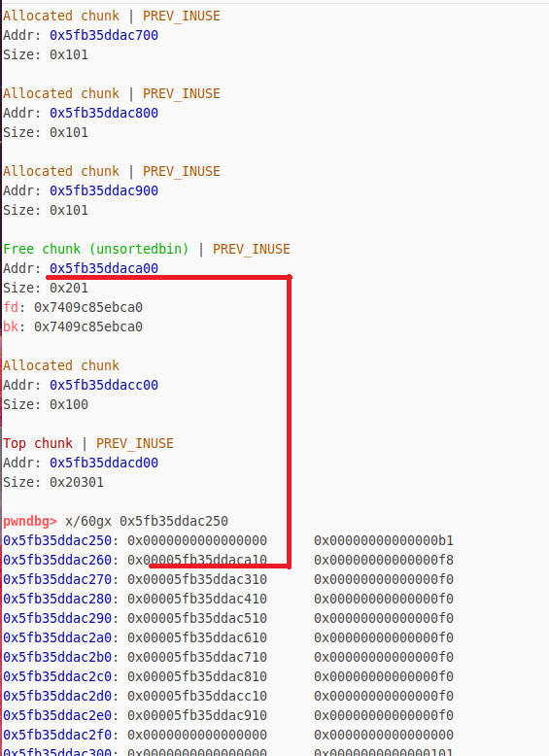
Task: Select the Size: 0x100 value
Action: [69, 404]
